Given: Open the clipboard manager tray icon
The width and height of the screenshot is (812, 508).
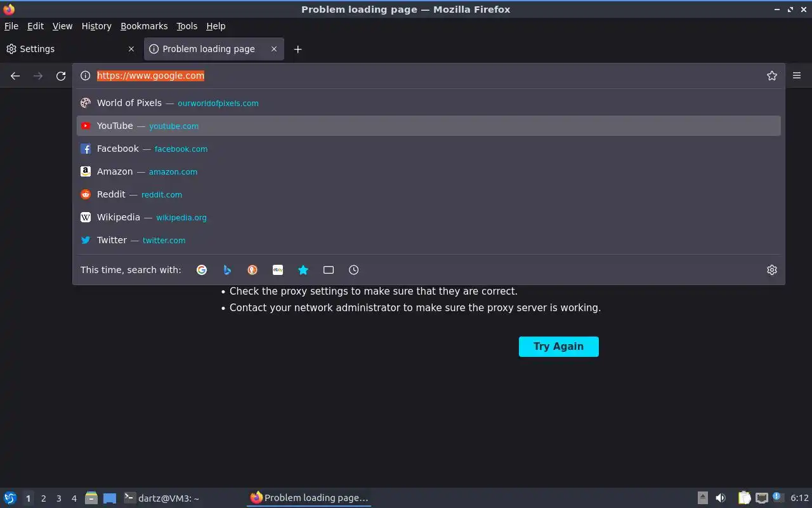Looking at the screenshot, I should coord(744,498).
